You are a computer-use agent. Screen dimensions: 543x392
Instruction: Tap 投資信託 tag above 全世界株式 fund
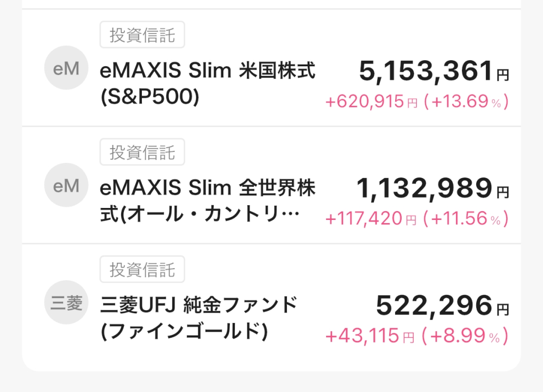click(x=142, y=153)
